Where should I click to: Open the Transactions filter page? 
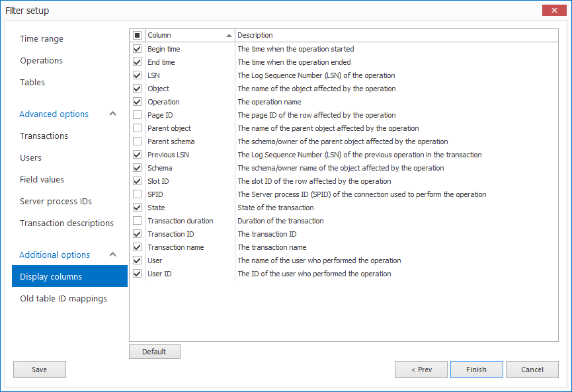42,136
